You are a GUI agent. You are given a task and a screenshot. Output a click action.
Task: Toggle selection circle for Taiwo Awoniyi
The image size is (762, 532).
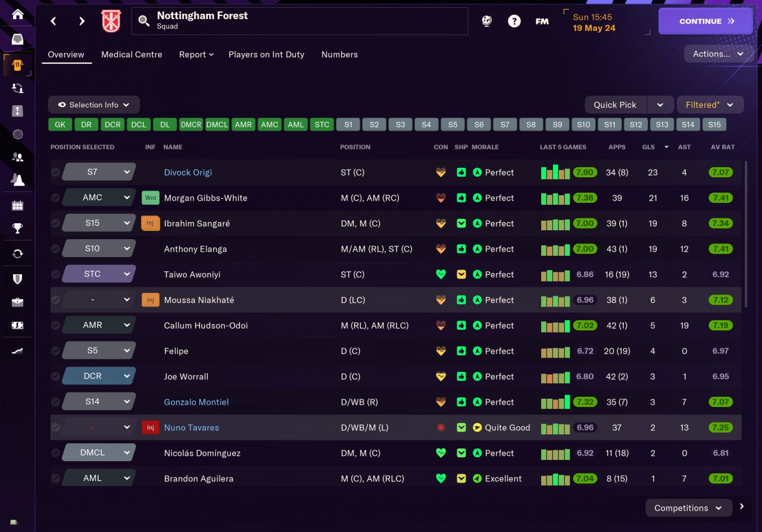pyautogui.click(x=55, y=274)
